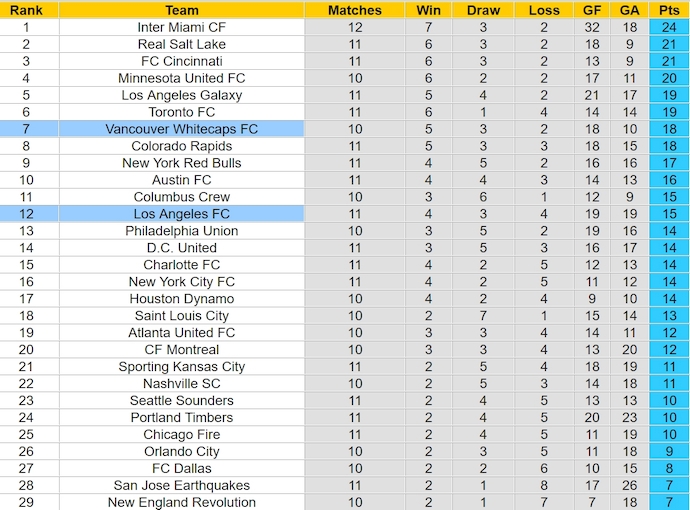Viewport: 690px width, 510px height.
Task: Click on Columbus Crew team name
Action: click(x=181, y=197)
